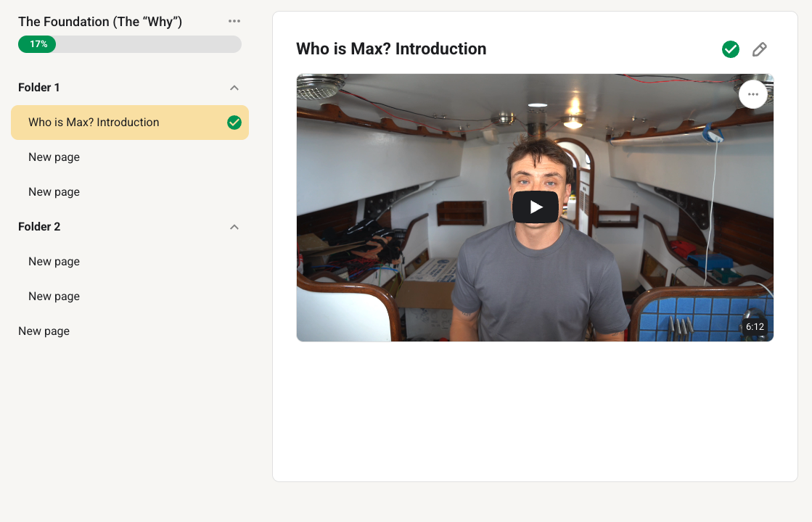Click the green checkmark in sidebar lesson row
This screenshot has width=812, height=522.
click(x=234, y=123)
